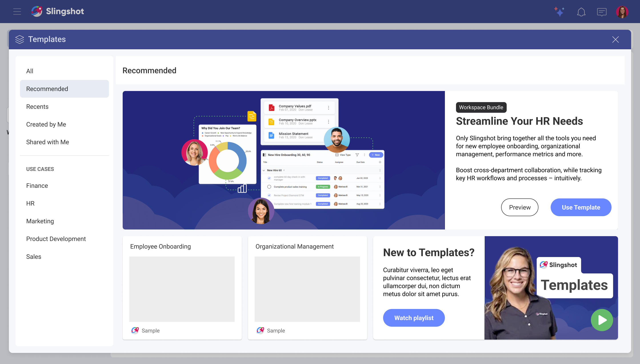Screen dimensions: 640x364
Task: Click the USE CASES section label
Action: coord(40,169)
